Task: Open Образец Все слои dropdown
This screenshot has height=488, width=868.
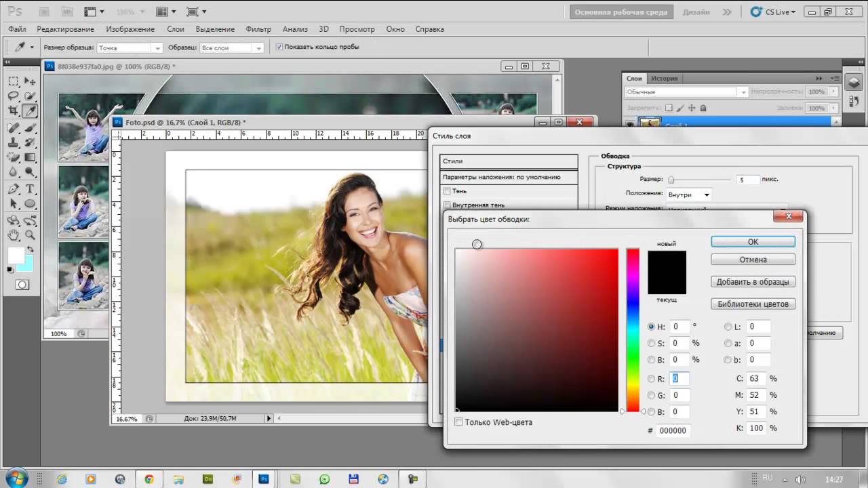Action: (231, 48)
